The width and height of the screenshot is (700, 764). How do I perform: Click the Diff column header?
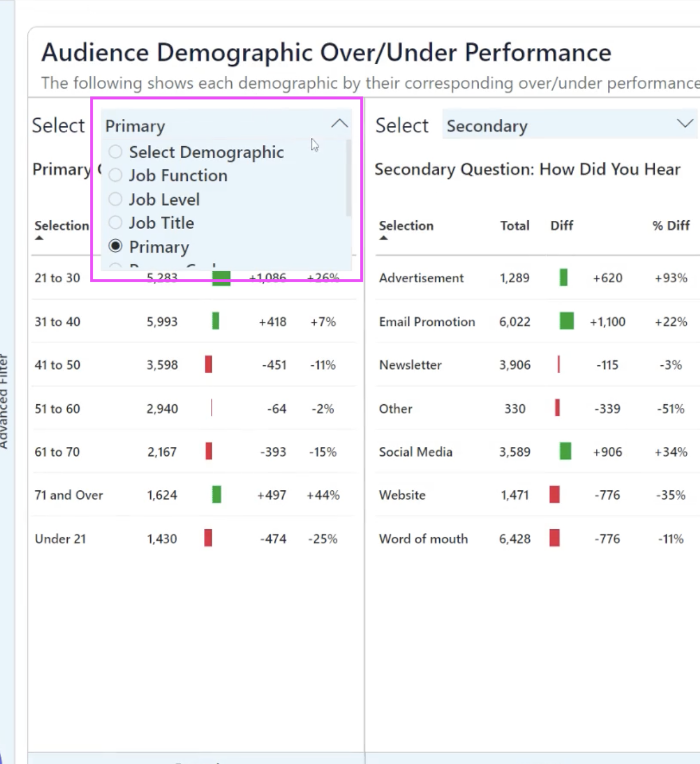point(562,225)
